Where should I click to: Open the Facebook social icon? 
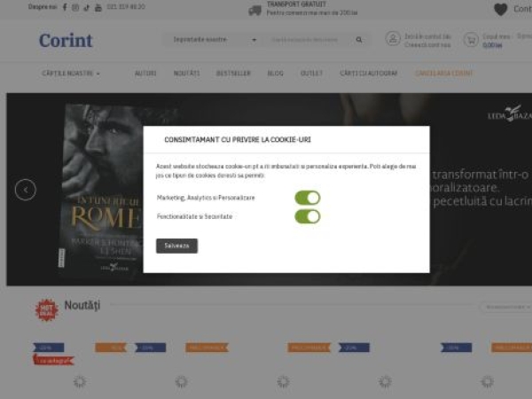[65, 7]
